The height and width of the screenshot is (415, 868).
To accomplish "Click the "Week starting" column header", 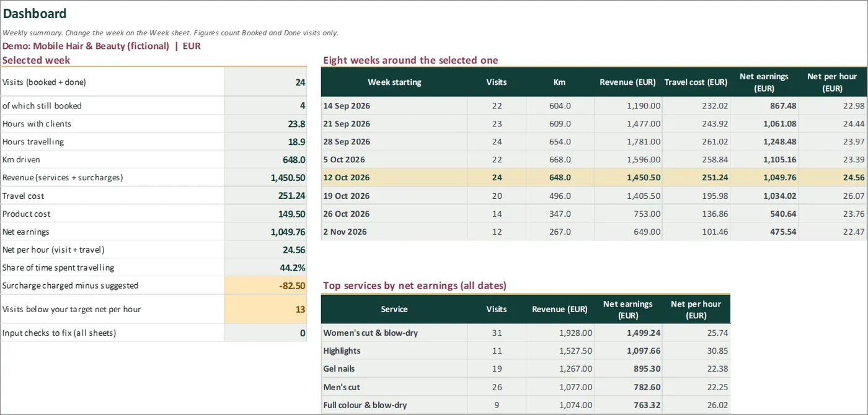I will tap(394, 82).
